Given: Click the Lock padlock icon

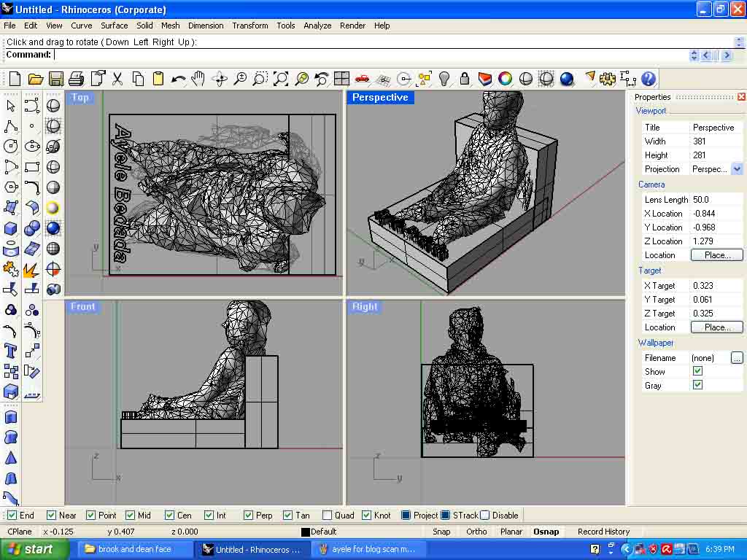Looking at the screenshot, I should point(464,79).
